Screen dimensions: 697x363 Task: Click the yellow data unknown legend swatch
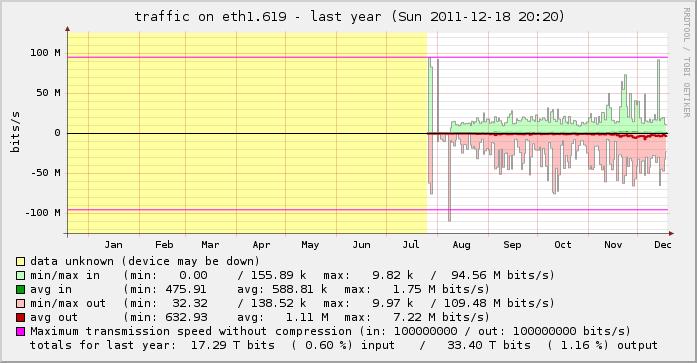(x=20, y=261)
